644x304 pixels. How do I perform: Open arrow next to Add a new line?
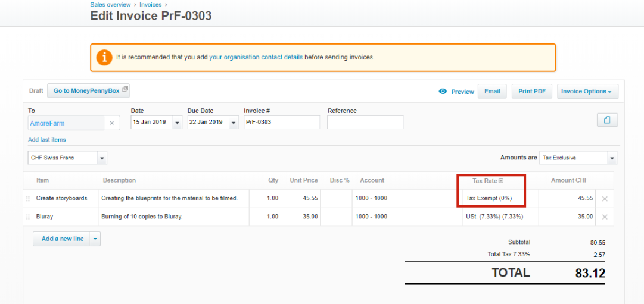pyautogui.click(x=95, y=239)
